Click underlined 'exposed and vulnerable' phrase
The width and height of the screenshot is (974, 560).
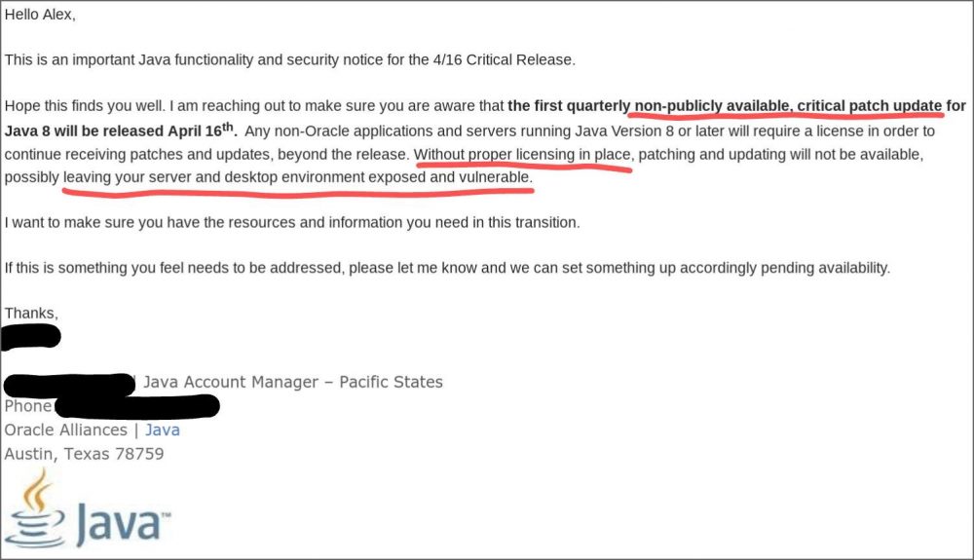450,177
